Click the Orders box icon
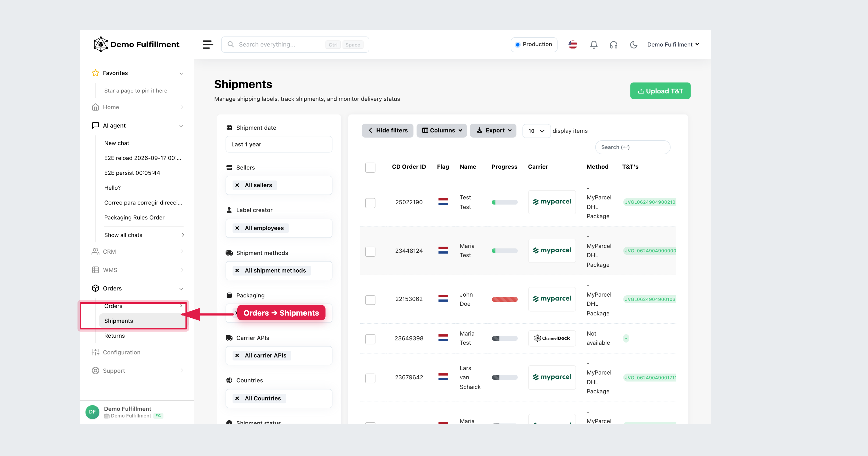Image resolution: width=868 pixels, height=456 pixels. 95,288
